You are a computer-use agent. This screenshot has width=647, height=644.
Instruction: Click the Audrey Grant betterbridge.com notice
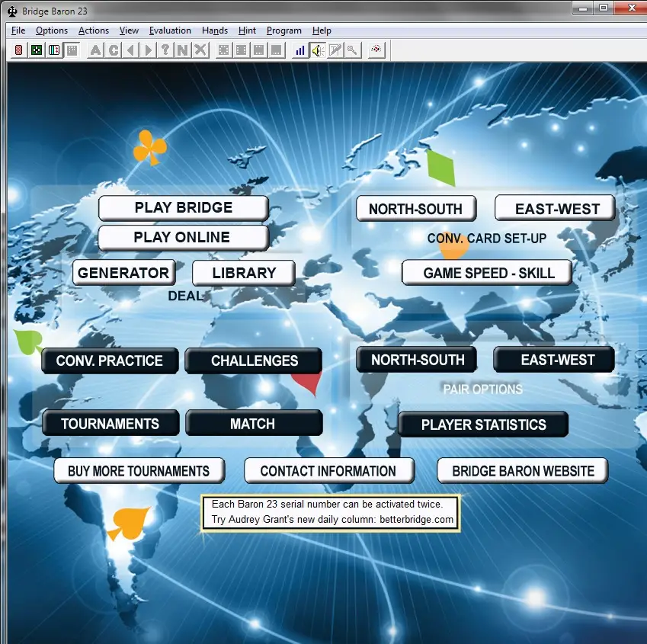coord(332,520)
